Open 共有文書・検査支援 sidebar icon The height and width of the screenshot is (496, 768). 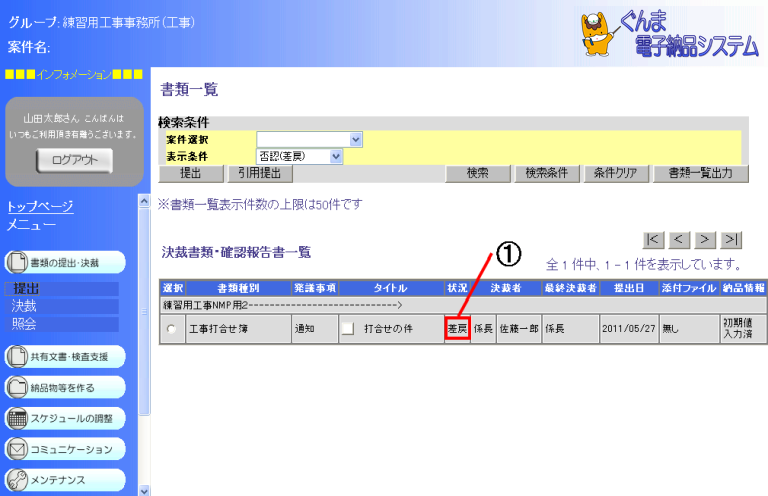point(17,356)
